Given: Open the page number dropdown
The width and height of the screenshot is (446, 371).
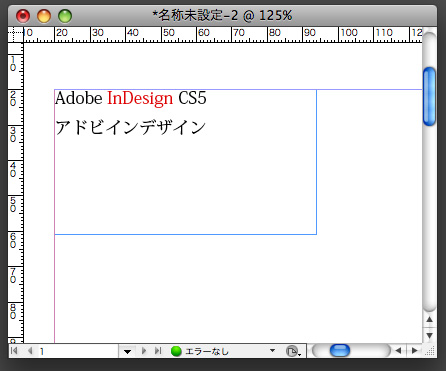Looking at the screenshot, I should click(127, 351).
